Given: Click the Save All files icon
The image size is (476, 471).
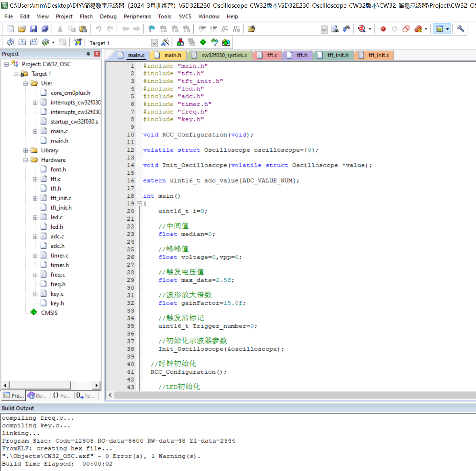Looking at the screenshot, I should click(45, 29).
